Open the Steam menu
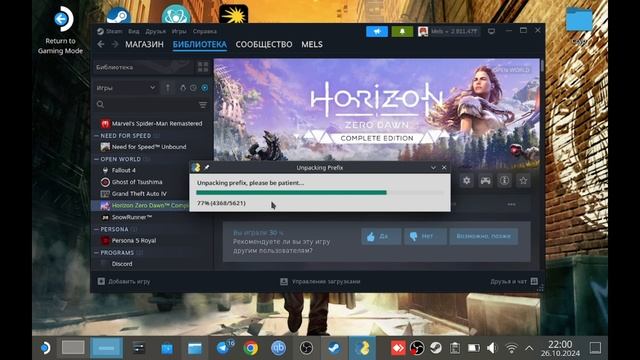Viewport: 640px width, 360px height. point(110,31)
